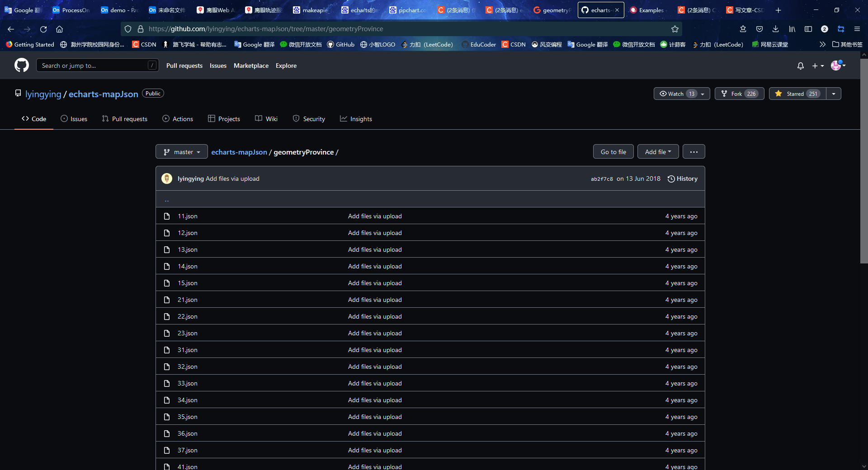Viewport: 868px width, 470px height.
Task: Open the more options ellipsis button
Action: [x=694, y=152]
